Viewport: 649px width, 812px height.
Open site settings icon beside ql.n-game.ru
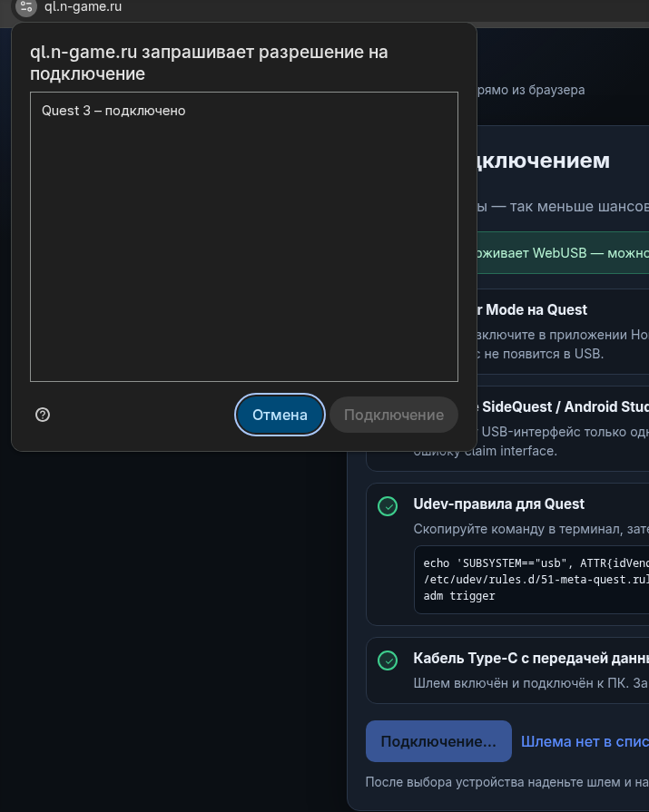coord(26,7)
